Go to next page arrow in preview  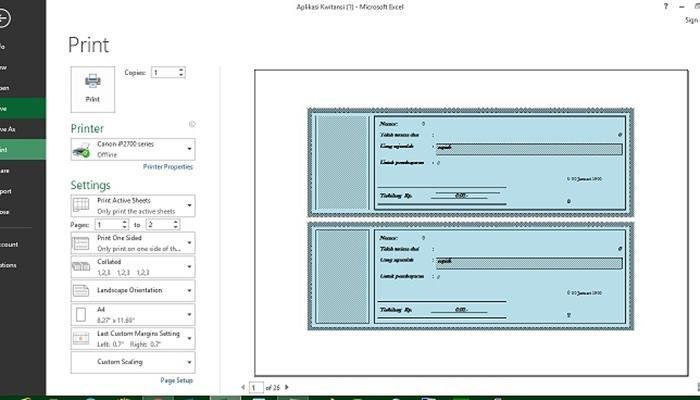click(287, 387)
